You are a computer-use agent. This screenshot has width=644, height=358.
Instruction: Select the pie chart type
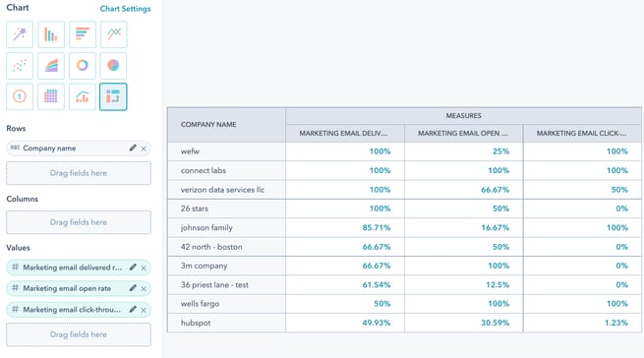click(x=113, y=66)
